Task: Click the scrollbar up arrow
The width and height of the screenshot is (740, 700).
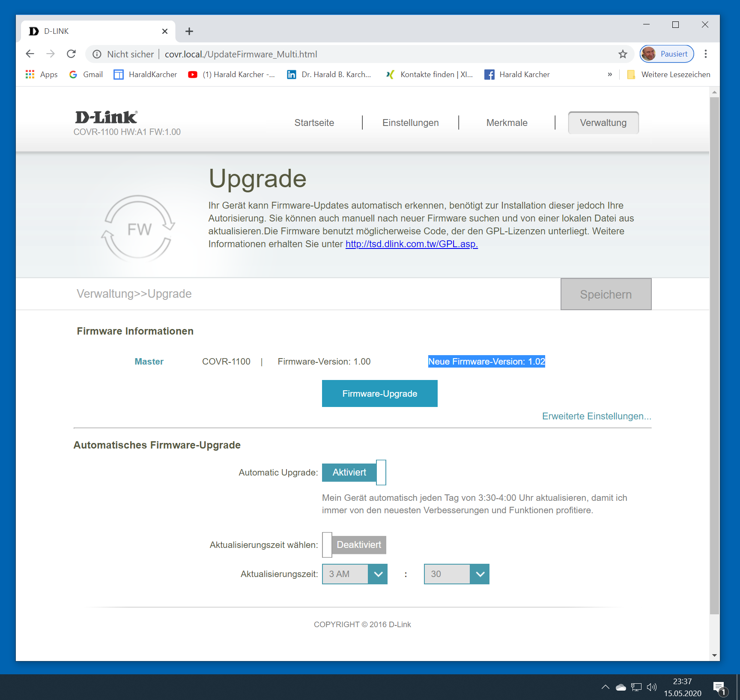Action: tap(714, 92)
